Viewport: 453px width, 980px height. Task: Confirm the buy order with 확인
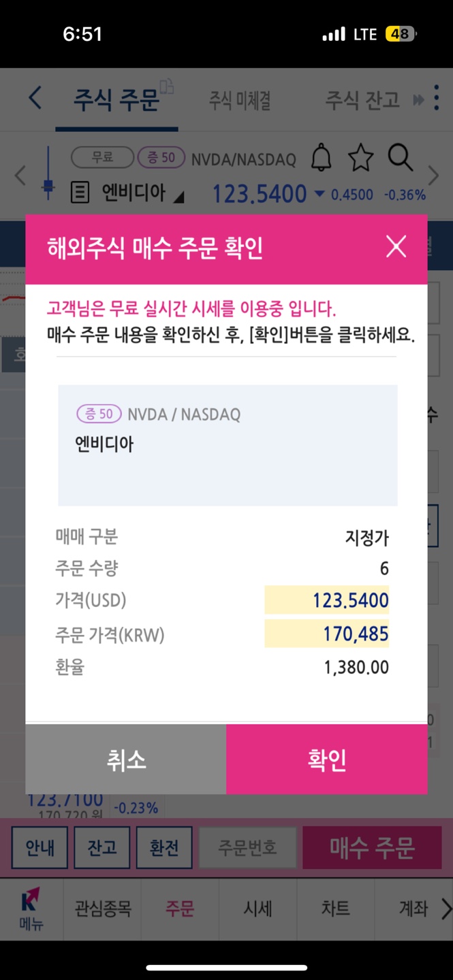327,759
